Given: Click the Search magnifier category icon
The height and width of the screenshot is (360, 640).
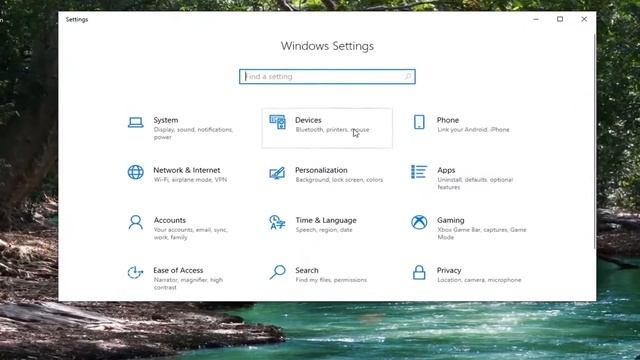Looking at the screenshot, I should coord(278,272).
